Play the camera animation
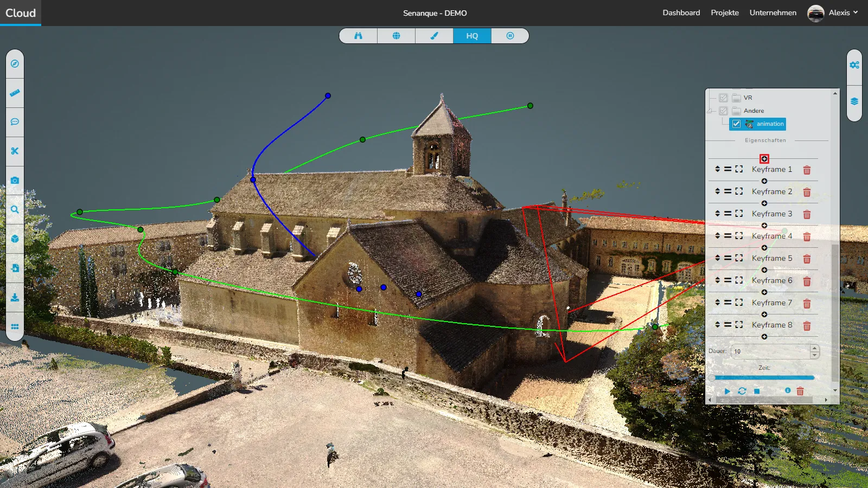The height and width of the screenshot is (488, 868). coord(727,391)
